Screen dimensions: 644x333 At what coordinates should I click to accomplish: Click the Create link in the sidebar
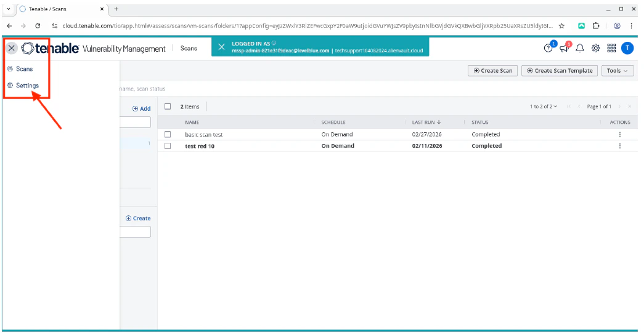(x=138, y=218)
